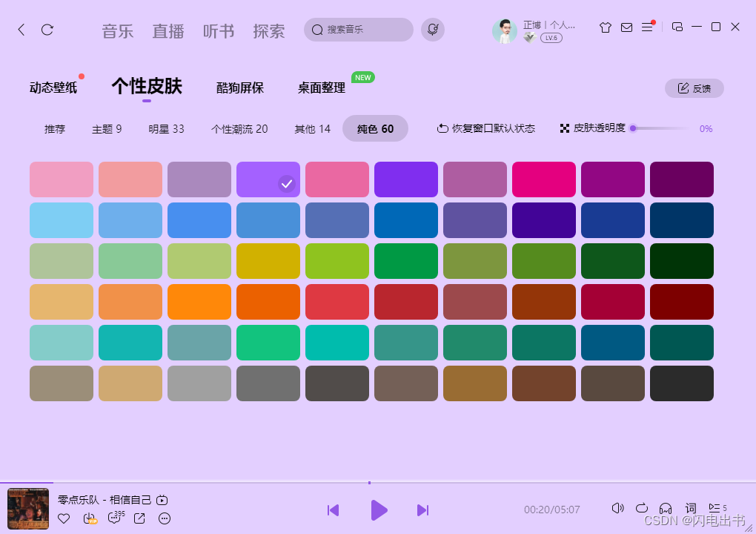
Task: Open the 听书 main tab
Action: 219,31
